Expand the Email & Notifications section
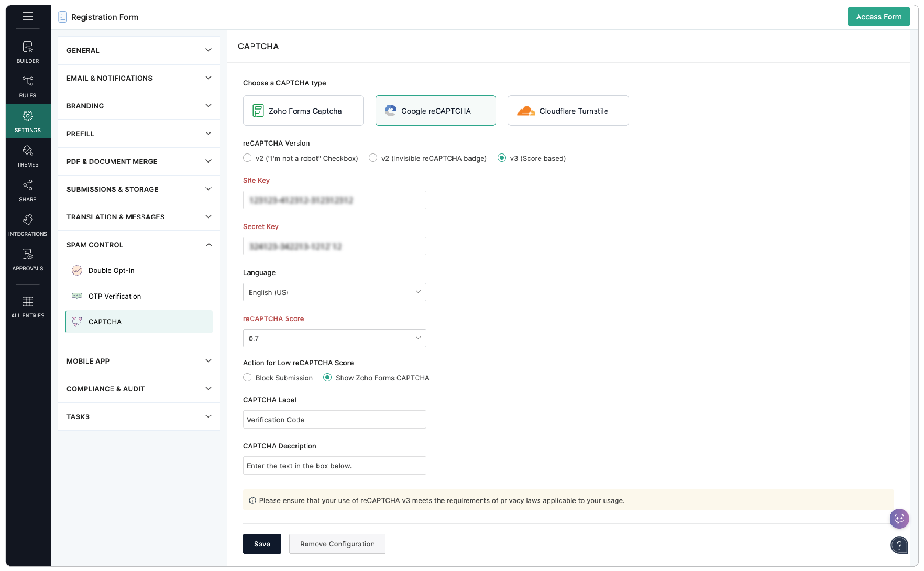924x571 pixels. point(139,78)
